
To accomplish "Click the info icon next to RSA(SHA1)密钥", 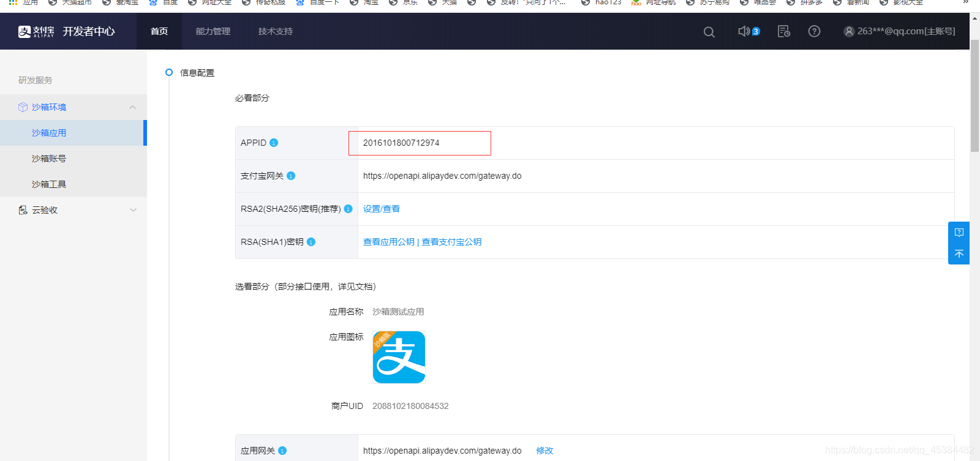I will pyautogui.click(x=311, y=242).
